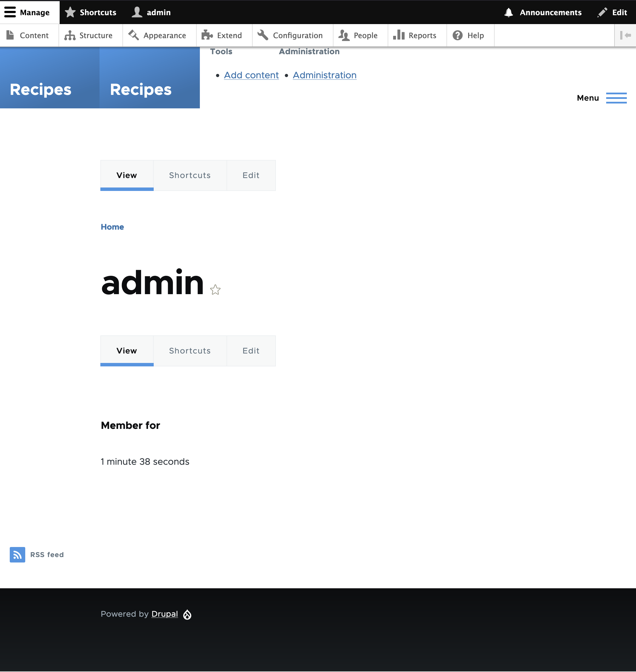Select the Content icon in the admin toolbar
Screen dimensions: 636x672
tap(10, 35)
